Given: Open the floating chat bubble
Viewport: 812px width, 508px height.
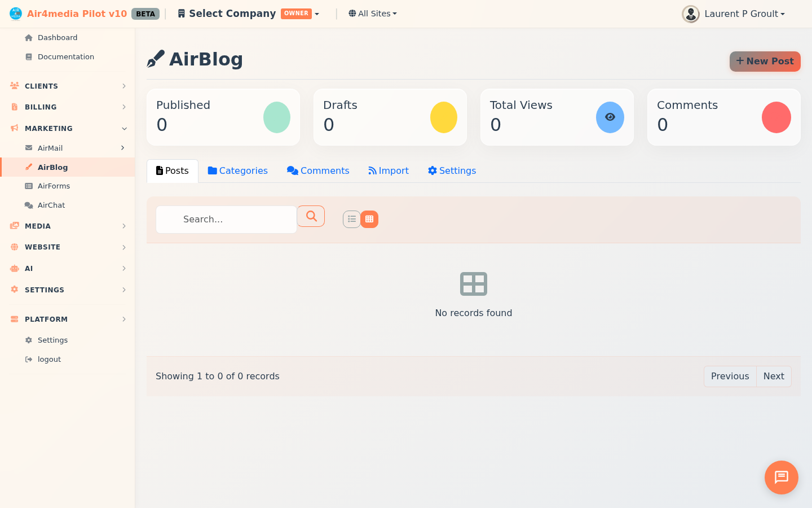Looking at the screenshot, I should [x=781, y=477].
